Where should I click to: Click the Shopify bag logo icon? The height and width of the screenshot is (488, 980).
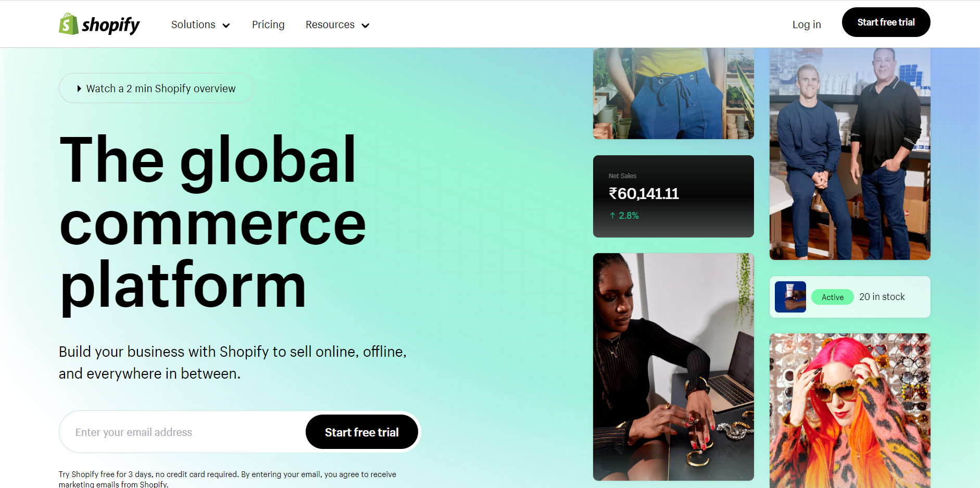tap(68, 24)
